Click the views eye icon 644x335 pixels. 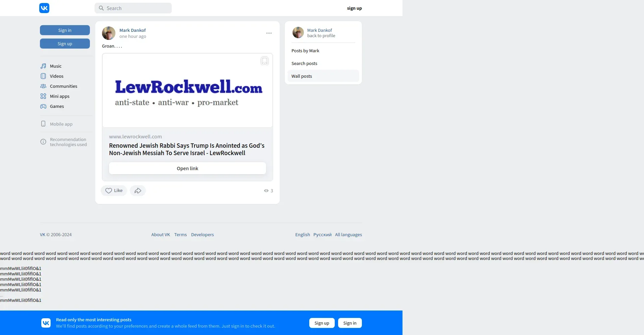(266, 191)
